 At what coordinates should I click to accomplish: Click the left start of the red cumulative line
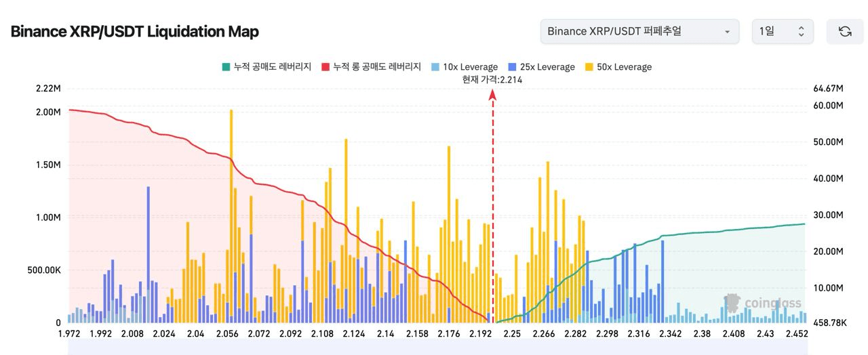71,110
